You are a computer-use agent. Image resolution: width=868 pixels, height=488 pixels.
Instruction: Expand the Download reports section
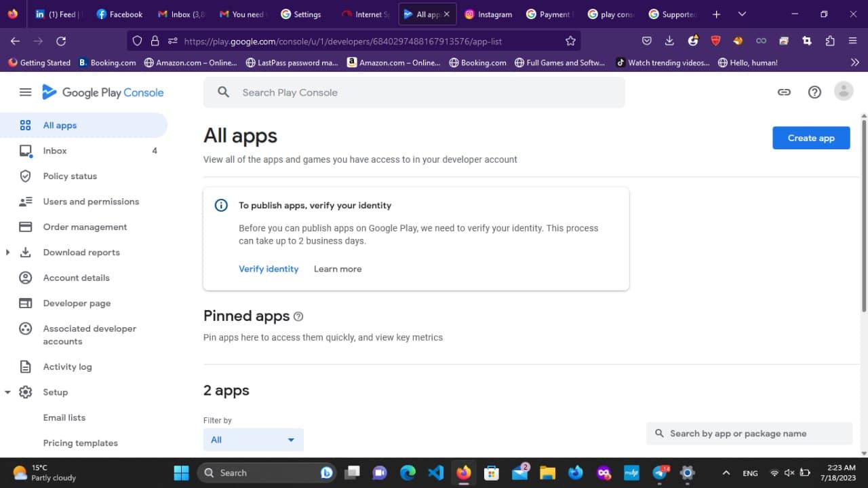(x=7, y=252)
